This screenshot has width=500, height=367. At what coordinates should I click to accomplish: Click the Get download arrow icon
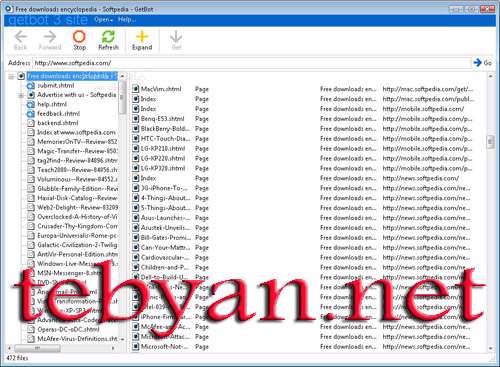[x=176, y=37]
